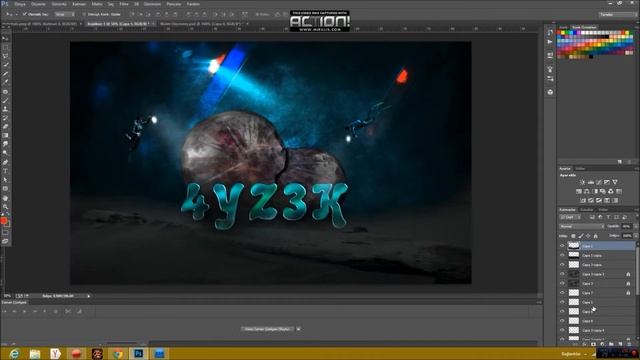Select the Clone Stamp tool
Screen dimensions: 640x360
tap(5, 109)
